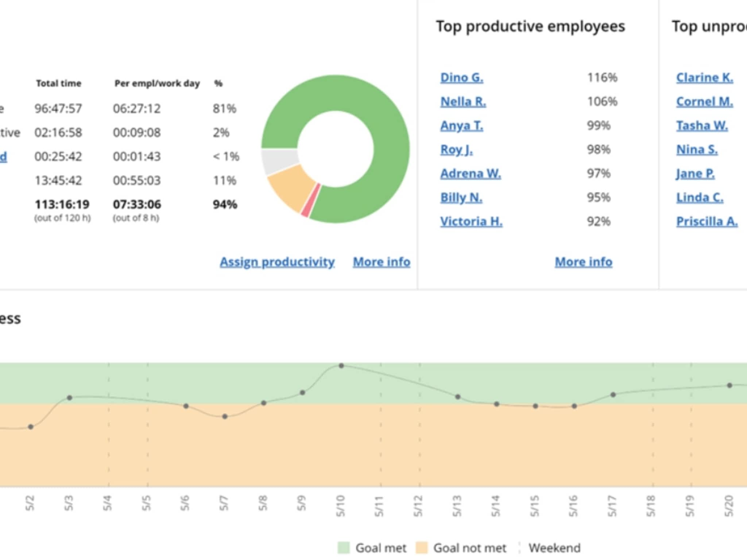Image resolution: width=747 pixels, height=560 pixels.
Task: Toggle Weekend legend entry
Action: pyautogui.click(x=554, y=548)
